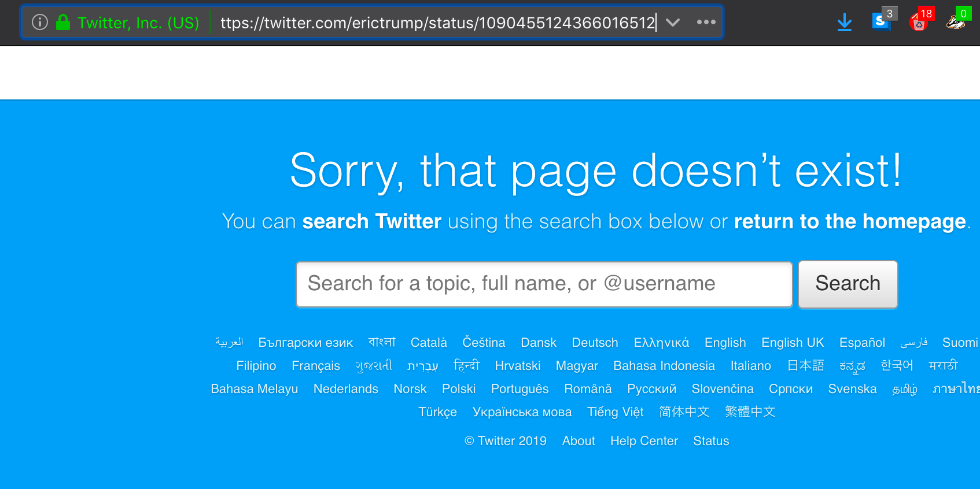This screenshot has width=980, height=489.
Task: Expand the address bar history dropdown arrow
Action: (x=672, y=23)
